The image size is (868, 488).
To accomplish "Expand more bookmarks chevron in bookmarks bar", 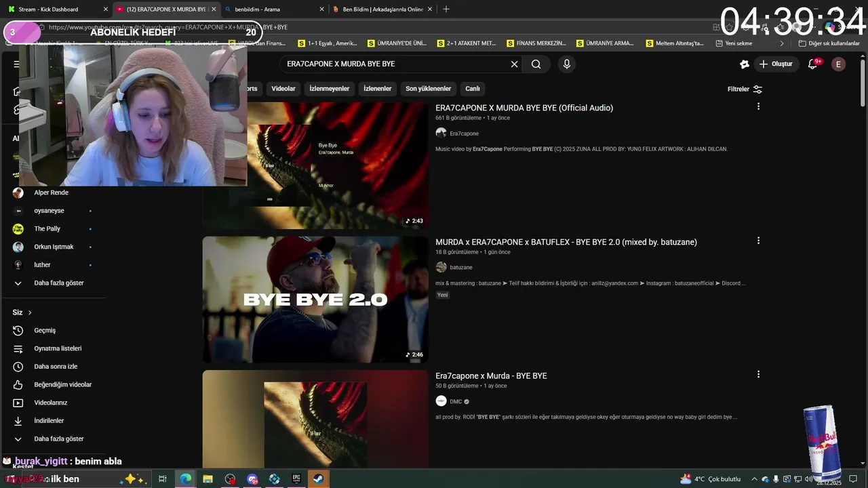I will coord(782,43).
